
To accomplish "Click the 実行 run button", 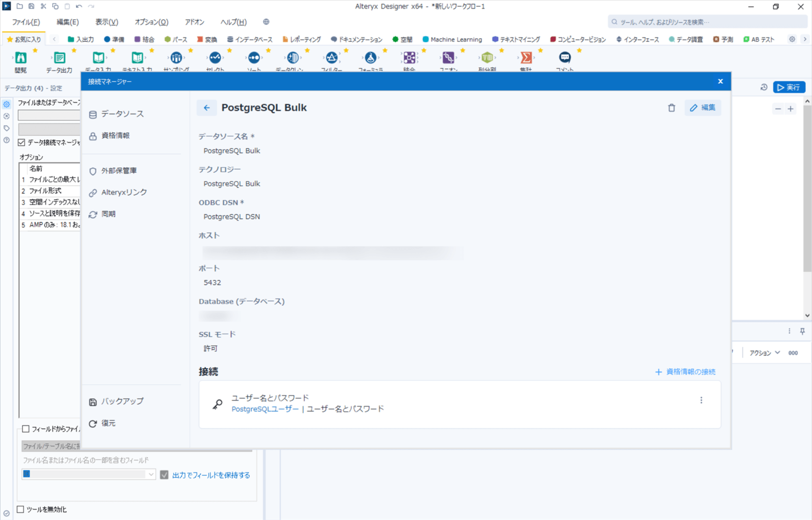I will click(x=789, y=87).
